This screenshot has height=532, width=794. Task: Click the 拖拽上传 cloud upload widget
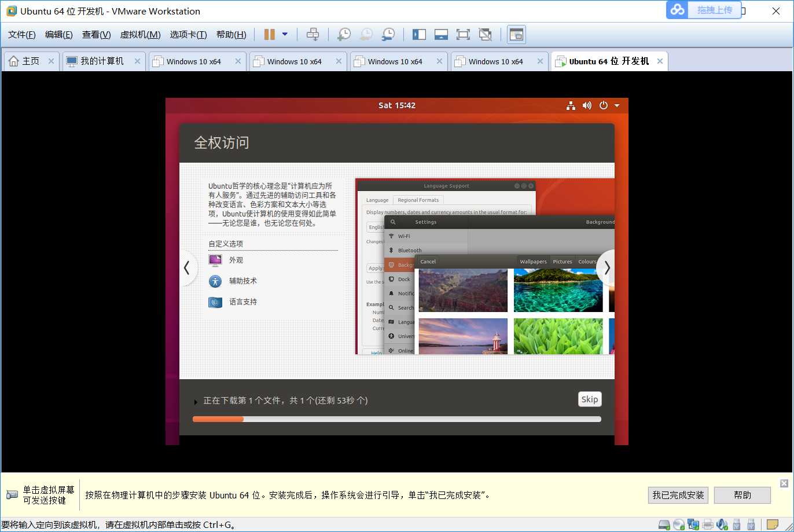[x=704, y=10]
